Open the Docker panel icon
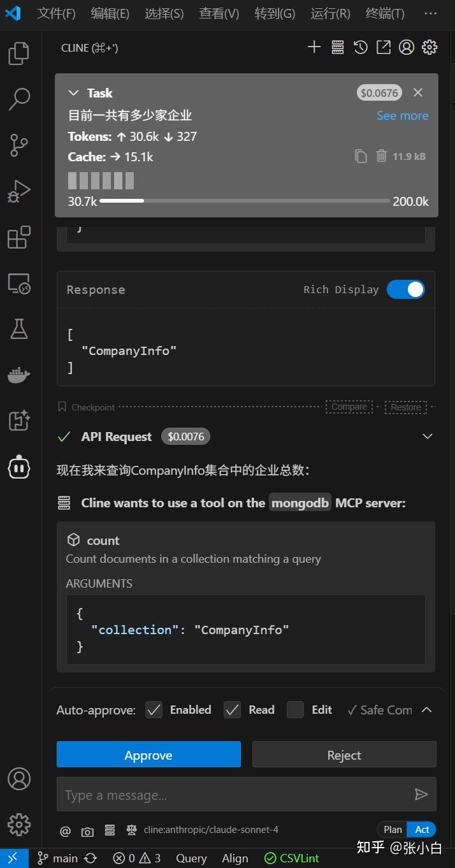Viewport: 455px width, 868px height. (19, 375)
